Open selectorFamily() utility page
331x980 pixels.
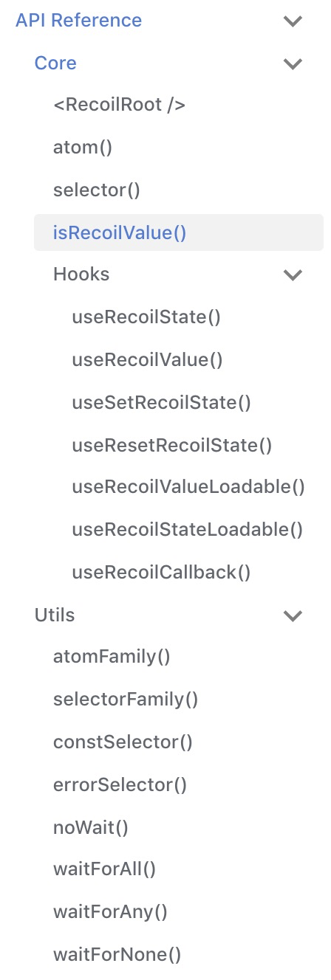(x=126, y=700)
